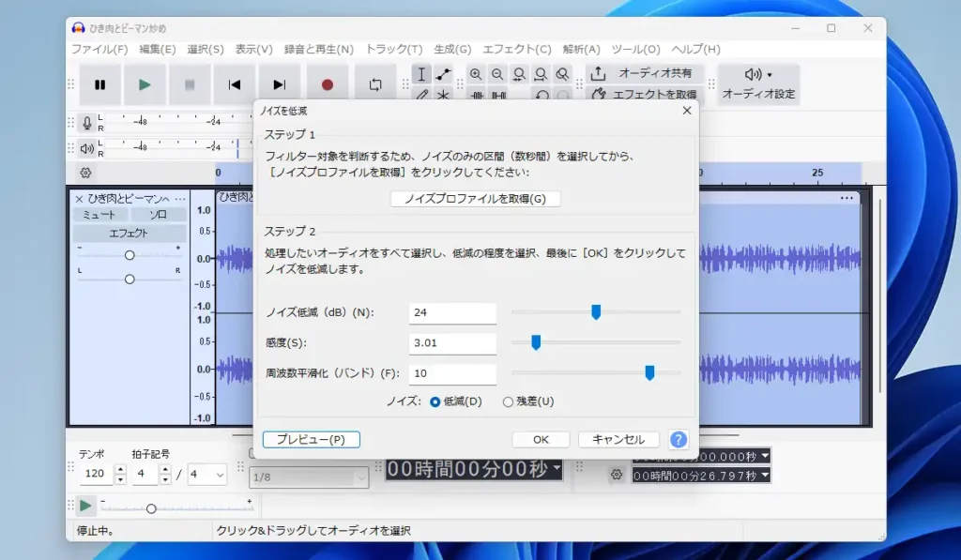Click the ノイズプロファイルを取得 button

pos(475,198)
